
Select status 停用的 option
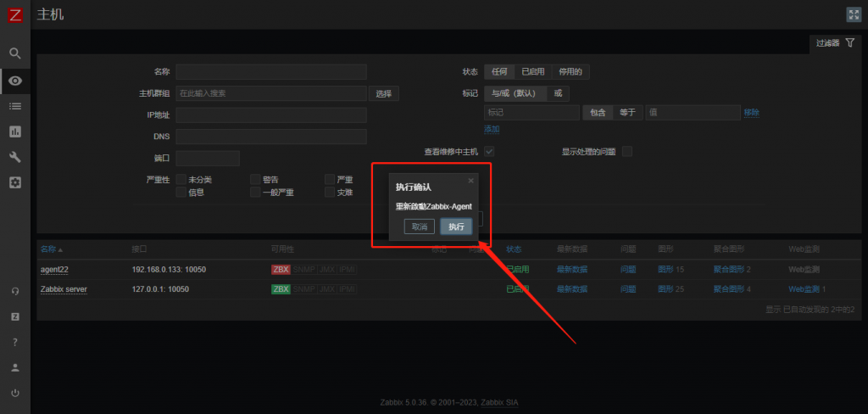[570, 71]
